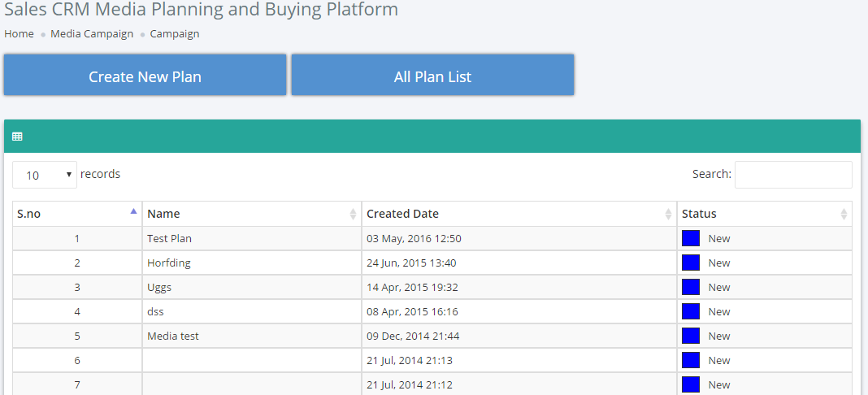
Task: Click the Created Date column sort arrows
Action: coord(669,214)
